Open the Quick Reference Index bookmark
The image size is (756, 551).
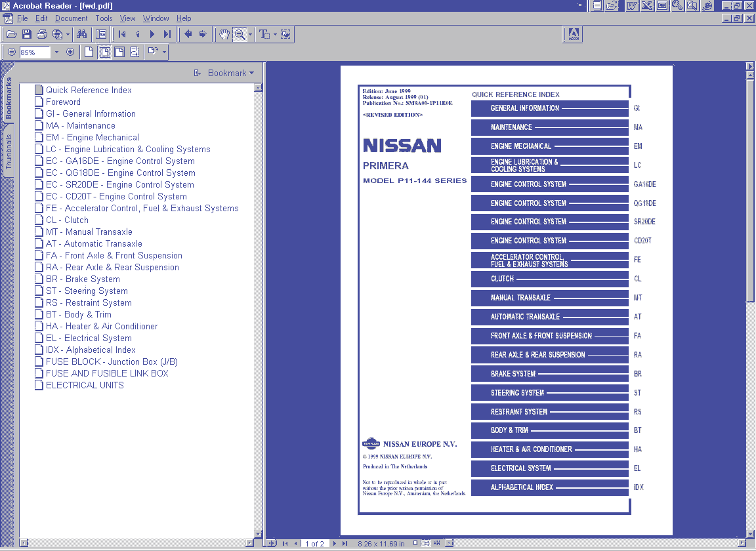click(89, 90)
